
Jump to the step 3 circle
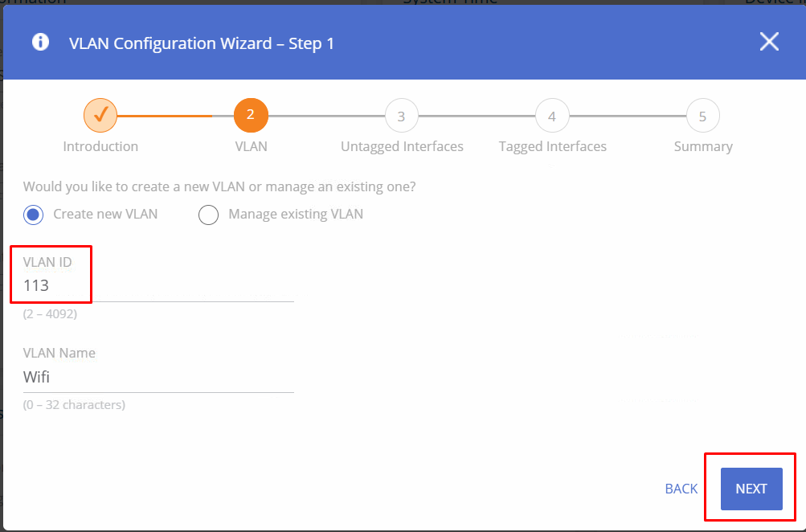click(401, 116)
